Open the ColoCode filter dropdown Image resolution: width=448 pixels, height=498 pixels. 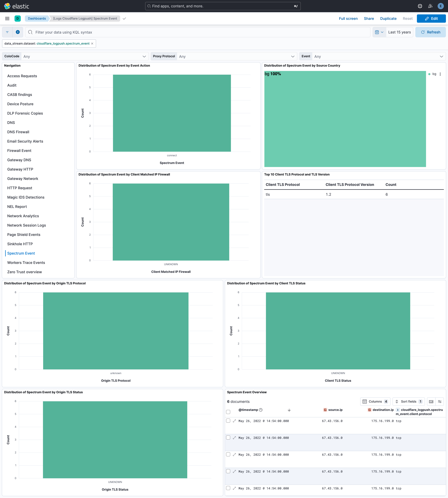(x=85, y=56)
